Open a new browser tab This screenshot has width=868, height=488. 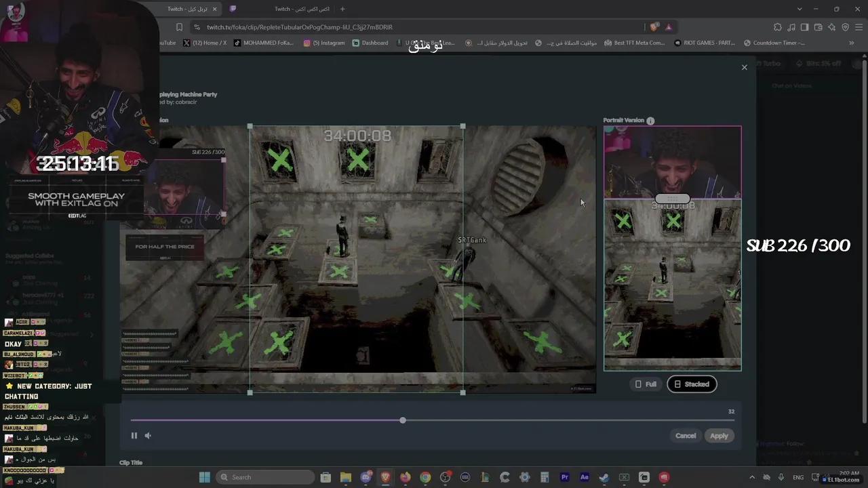(x=342, y=9)
